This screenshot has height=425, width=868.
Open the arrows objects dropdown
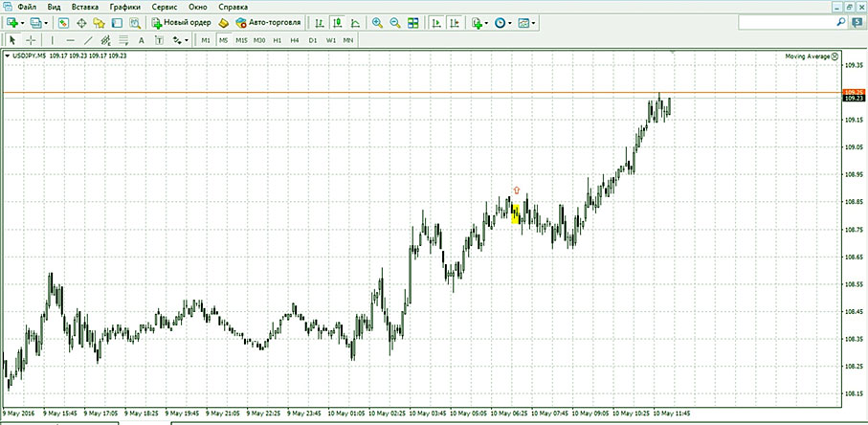[x=179, y=40]
